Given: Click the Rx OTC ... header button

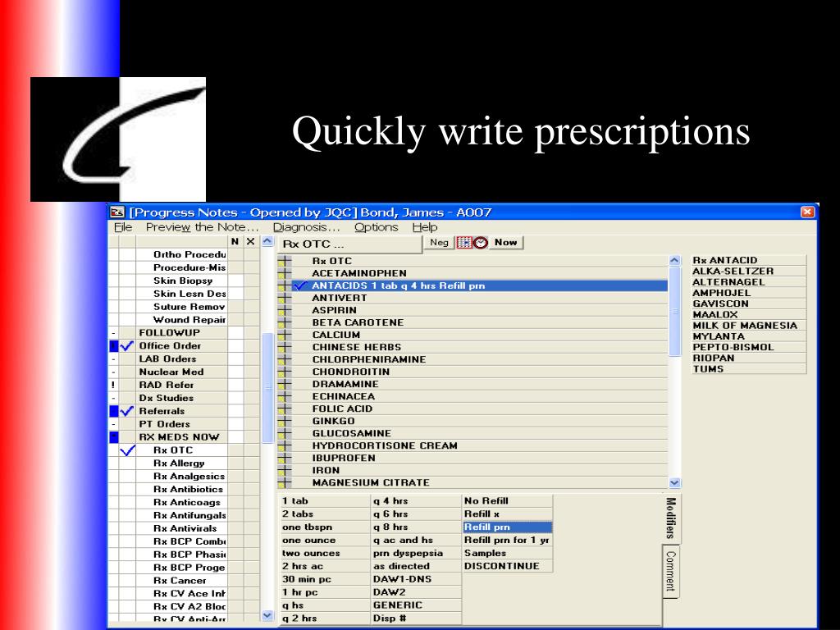Looking at the screenshot, I should (349, 244).
